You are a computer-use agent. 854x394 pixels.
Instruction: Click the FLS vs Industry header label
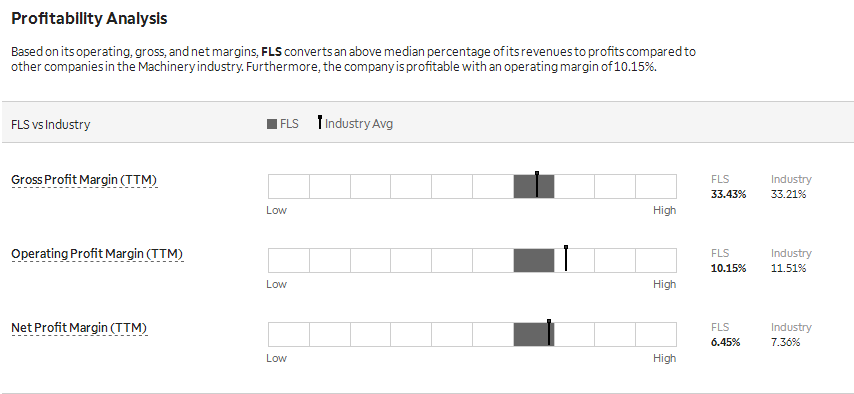tap(51, 125)
